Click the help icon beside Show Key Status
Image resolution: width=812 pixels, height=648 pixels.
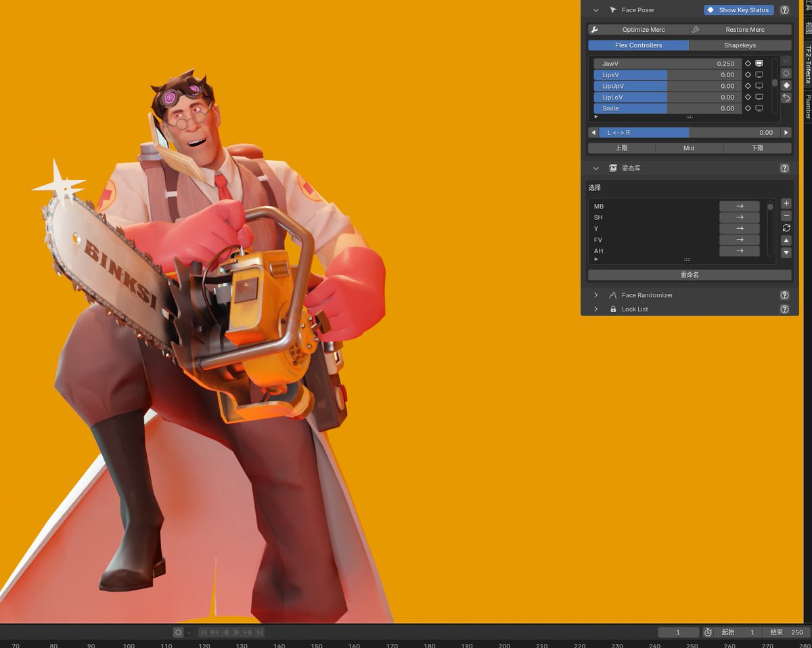[784, 10]
